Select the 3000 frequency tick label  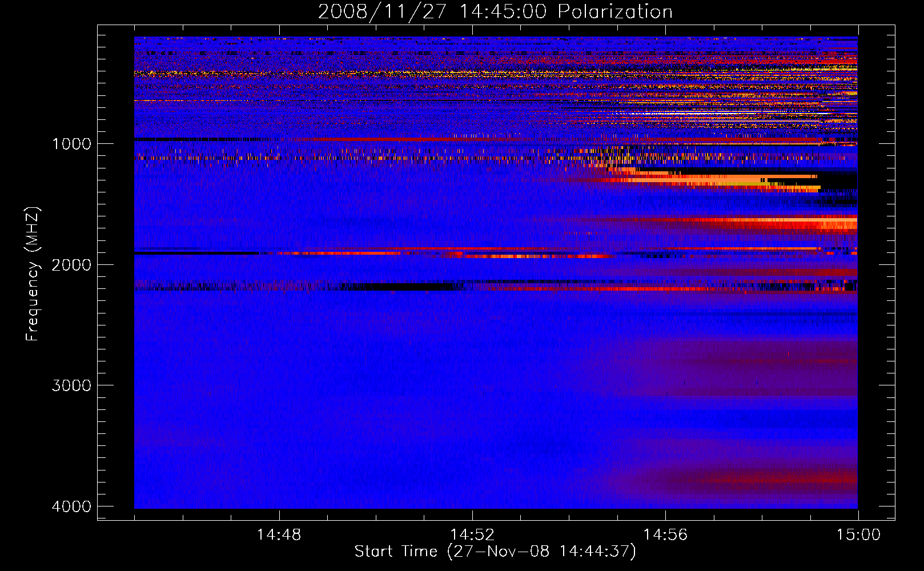[x=71, y=385]
